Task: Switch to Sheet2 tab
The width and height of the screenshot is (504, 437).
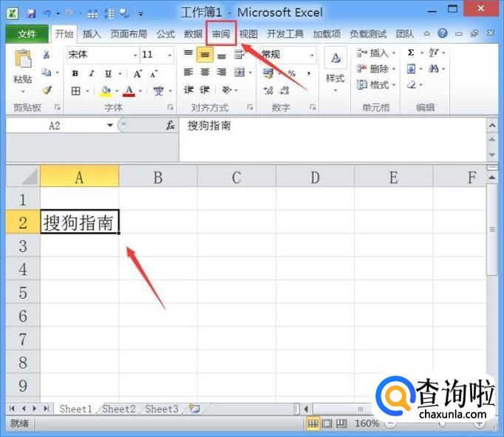Action: click(x=118, y=409)
